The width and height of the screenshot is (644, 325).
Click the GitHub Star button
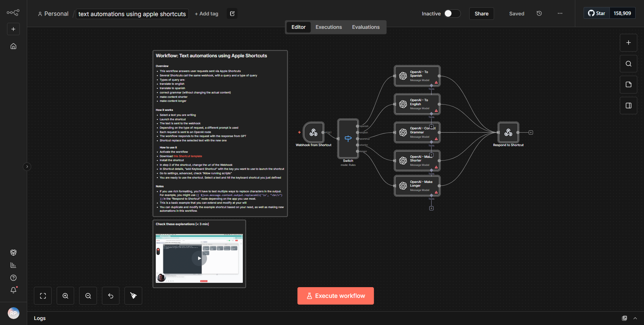(x=596, y=13)
